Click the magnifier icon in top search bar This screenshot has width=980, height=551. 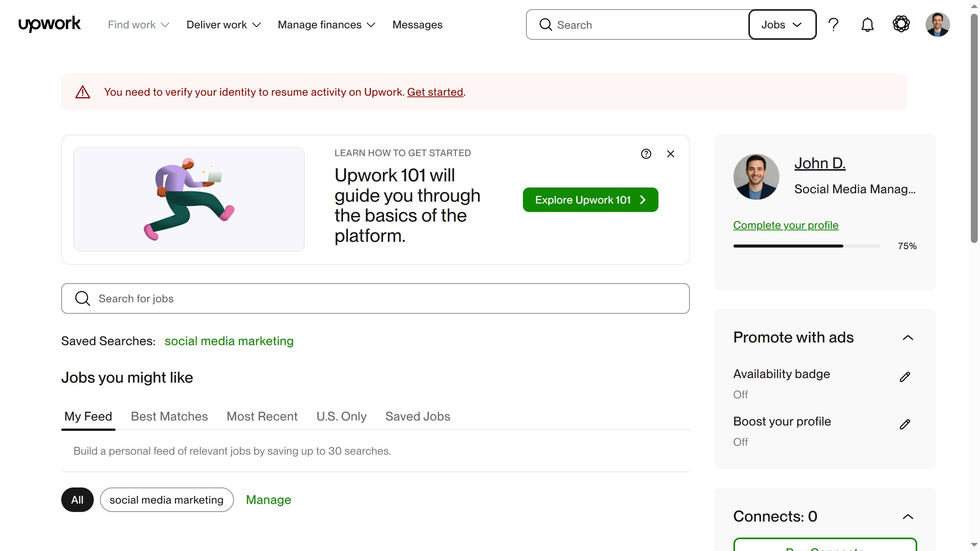[x=546, y=24]
